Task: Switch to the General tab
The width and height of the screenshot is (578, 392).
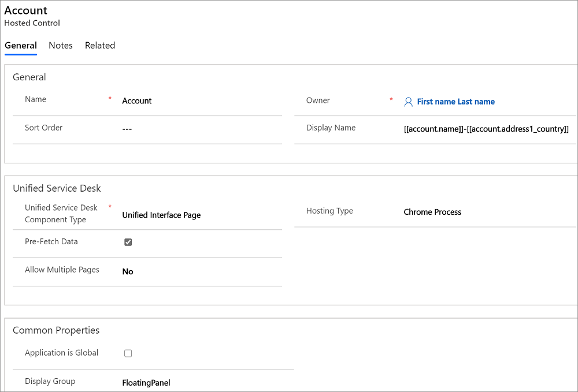Action: (x=21, y=45)
